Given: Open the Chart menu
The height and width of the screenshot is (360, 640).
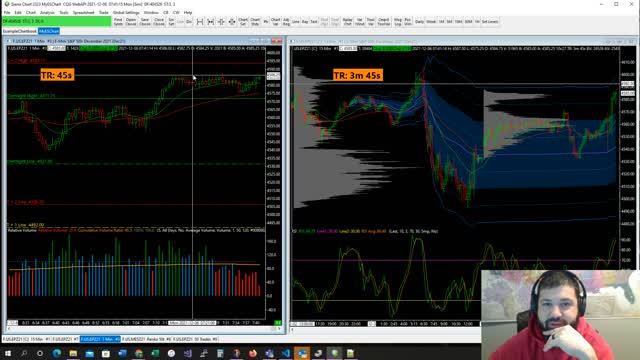Looking at the screenshot, I should (31, 13).
